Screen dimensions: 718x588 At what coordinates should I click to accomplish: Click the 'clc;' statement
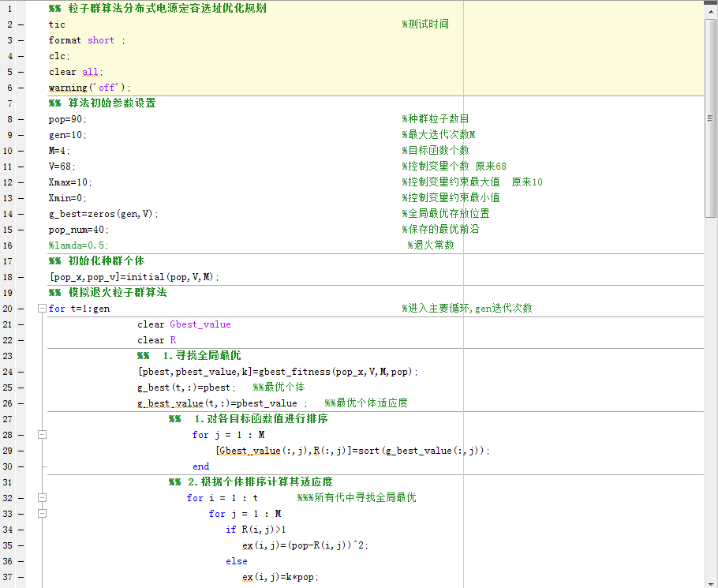pyautogui.click(x=59, y=56)
